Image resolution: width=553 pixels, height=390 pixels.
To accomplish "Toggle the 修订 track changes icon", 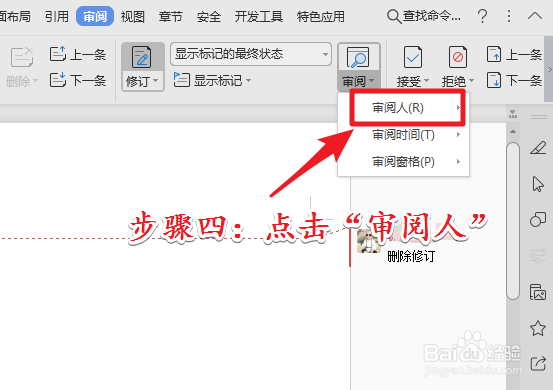I will (x=141, y=57).
